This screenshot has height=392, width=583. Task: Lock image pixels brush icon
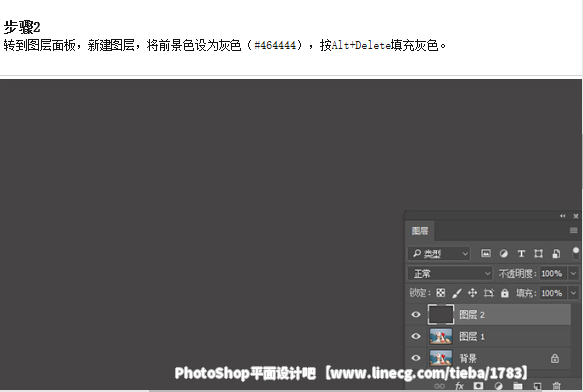pos(457,293)
